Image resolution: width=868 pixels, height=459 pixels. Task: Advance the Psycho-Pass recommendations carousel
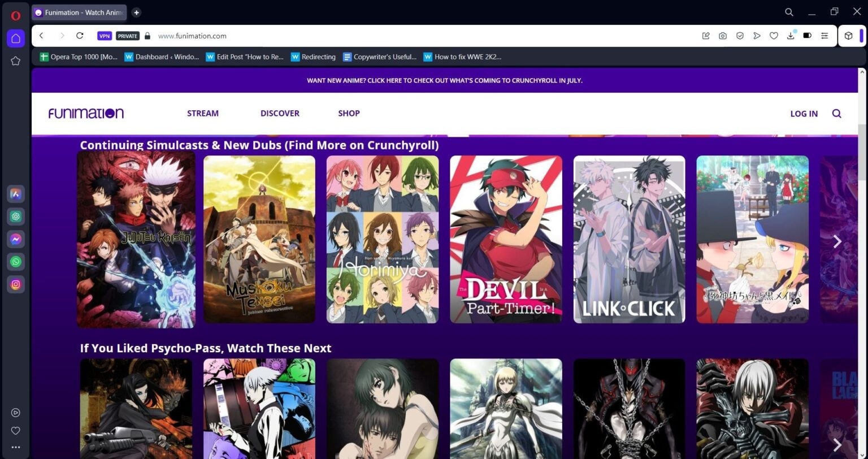point(837,444)
